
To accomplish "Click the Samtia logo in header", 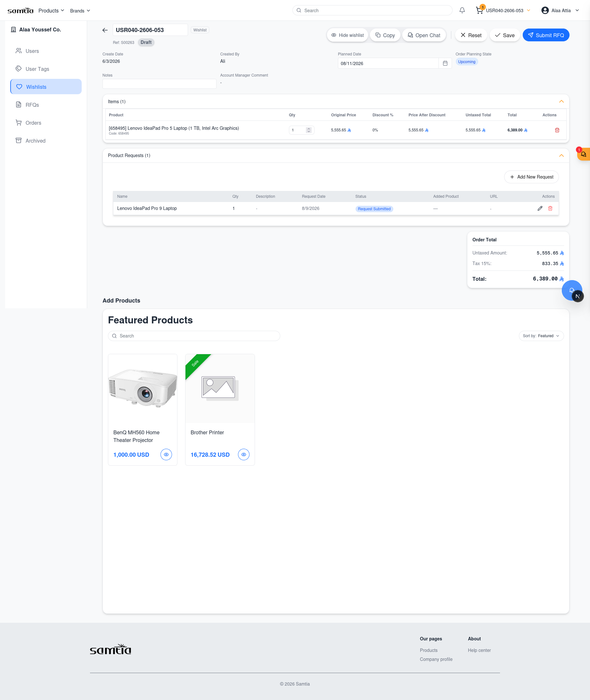I will tap(20, 10).
